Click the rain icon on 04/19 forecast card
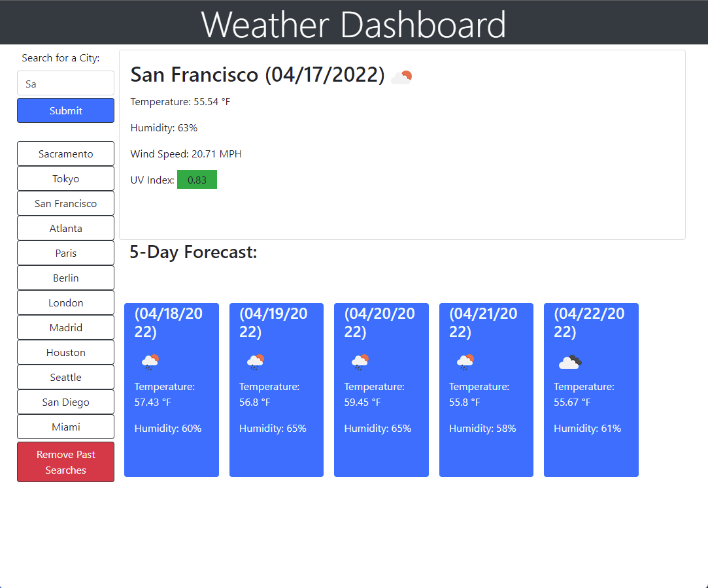Image resolution: width=708 pixels, height=588 pixels. coord(255,361)
